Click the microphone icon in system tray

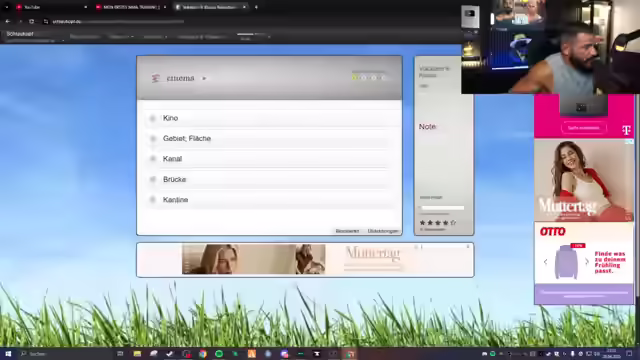pyautogui.click(x=572, y=354)
